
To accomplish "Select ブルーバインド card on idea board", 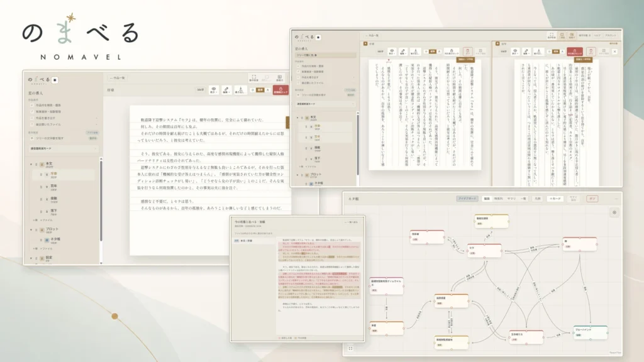I will coord(590,332).
